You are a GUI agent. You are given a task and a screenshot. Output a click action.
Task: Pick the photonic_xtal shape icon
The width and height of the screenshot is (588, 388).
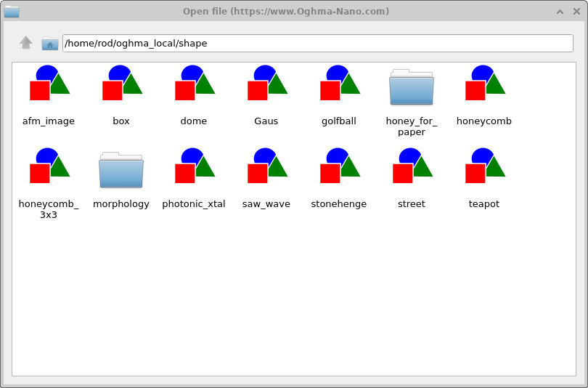[x=195, y=166]
